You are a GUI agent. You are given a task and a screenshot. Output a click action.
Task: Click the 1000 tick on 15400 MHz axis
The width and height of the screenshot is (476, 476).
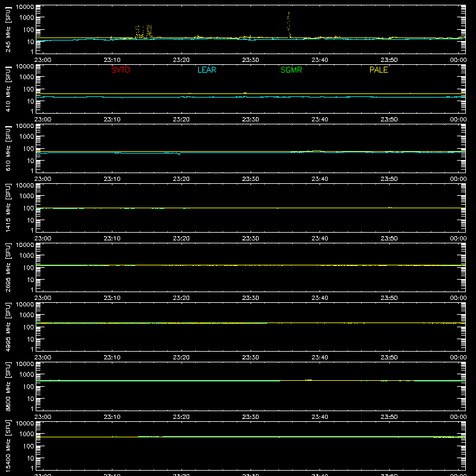pos(27,434)
